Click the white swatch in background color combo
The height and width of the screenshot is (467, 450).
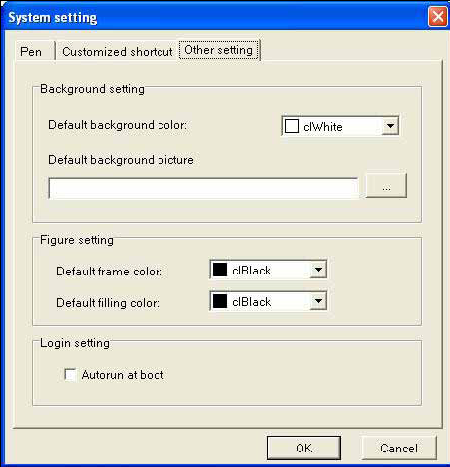coord(292,126)
